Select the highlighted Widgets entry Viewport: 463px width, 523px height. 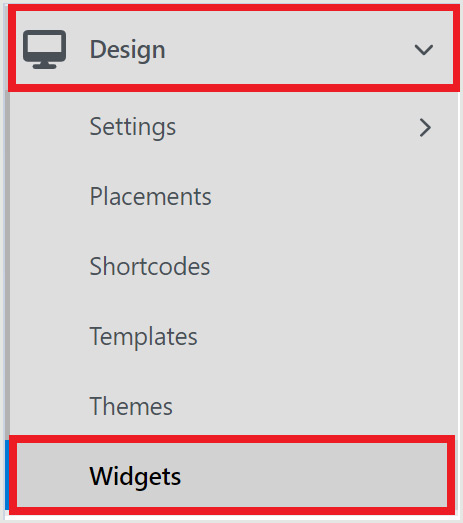click(232, 475)
